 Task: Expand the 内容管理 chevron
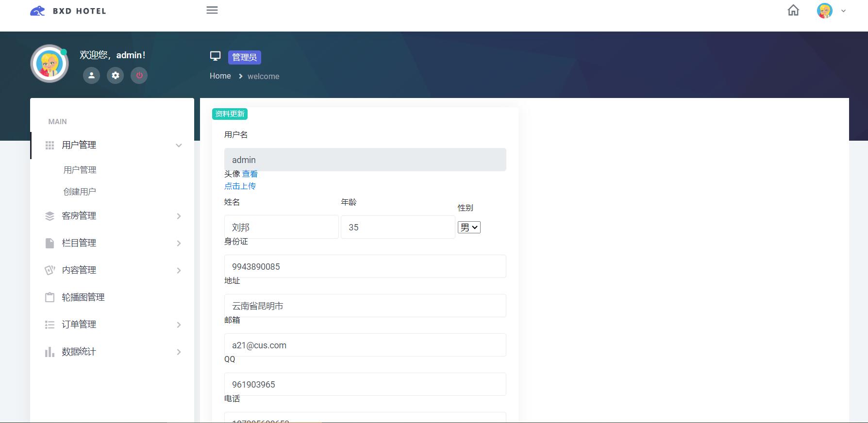point(179,270)
